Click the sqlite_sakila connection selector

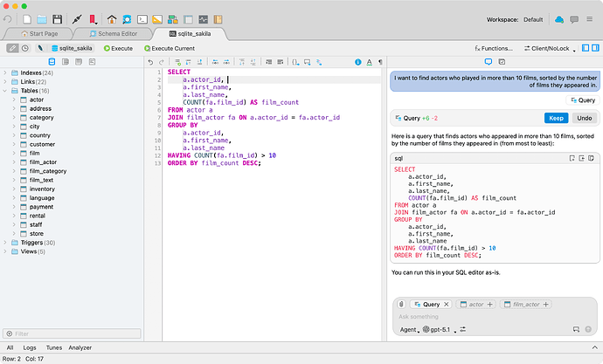pyautogui.click(x=72, y=48)
